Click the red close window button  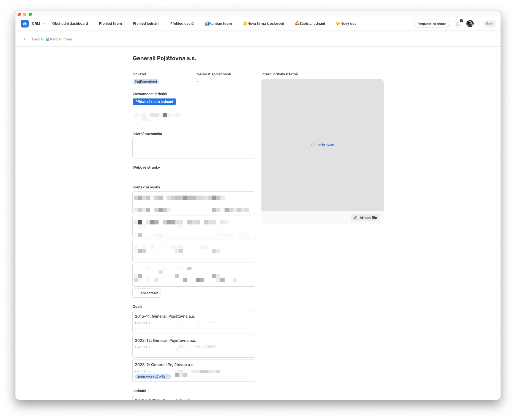pyautogui.click(x=19, y=14)
